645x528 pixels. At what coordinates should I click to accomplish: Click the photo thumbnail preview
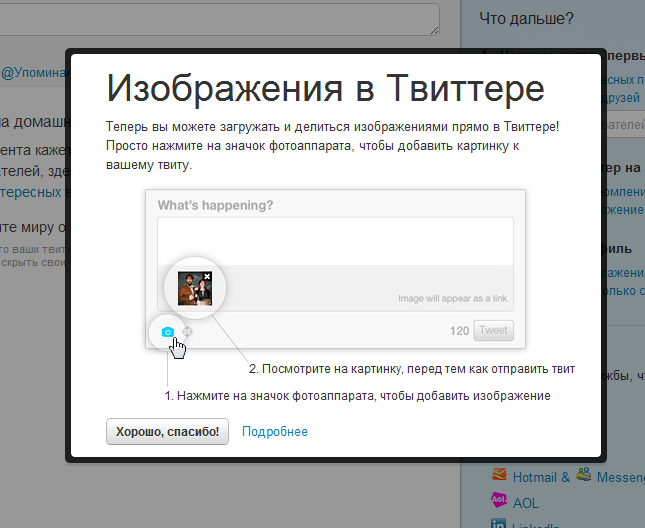195,288
